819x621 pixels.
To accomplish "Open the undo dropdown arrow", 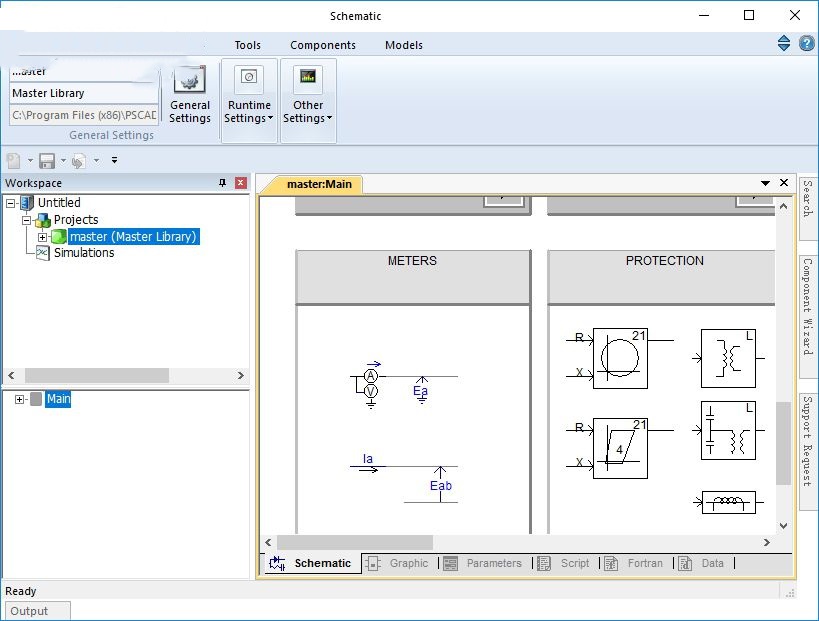I will point(97,160).
